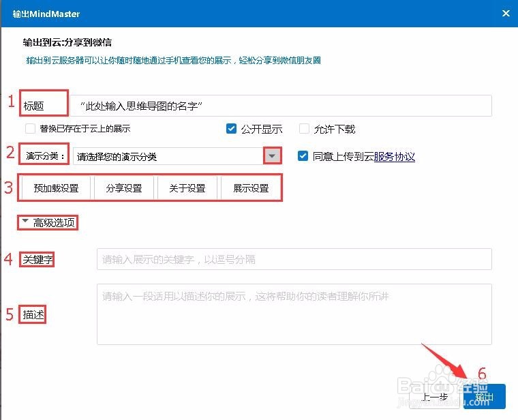Viewport: 518px width, 420px height.
Task: Click the 关键字 keywords input field
Action: click(294, 259)
